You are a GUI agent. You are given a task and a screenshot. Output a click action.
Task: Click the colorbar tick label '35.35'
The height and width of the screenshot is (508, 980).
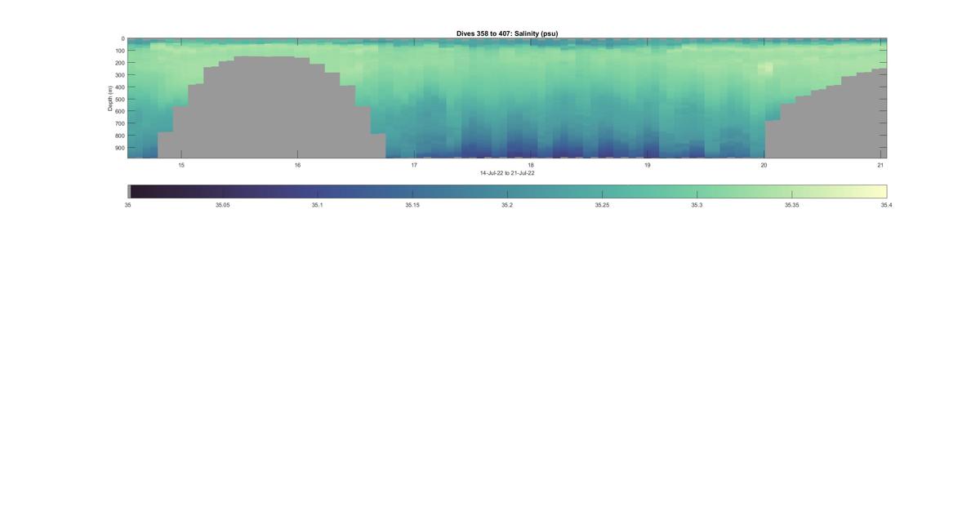click(x=791, y=206)
